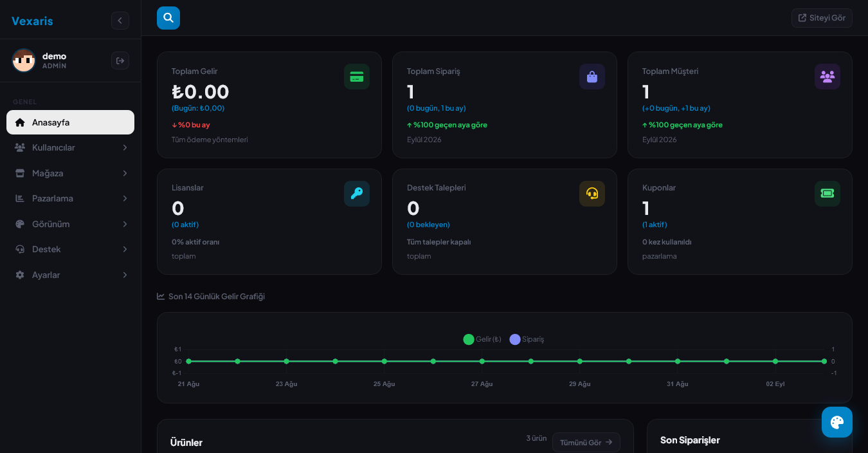The height and width of the screenshot is (453, 868).
Task: Click the key icon in Lisanslar card
Action: point(357,193)
